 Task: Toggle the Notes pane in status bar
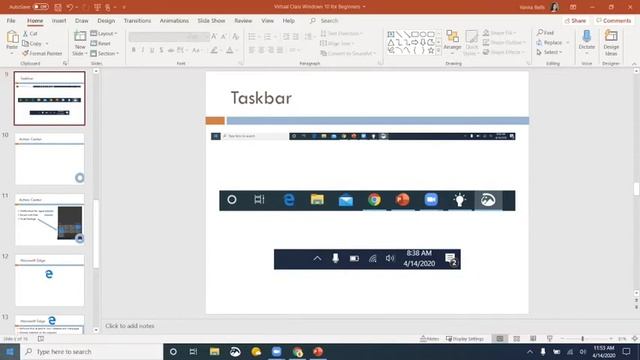click(x=430, y=339)
